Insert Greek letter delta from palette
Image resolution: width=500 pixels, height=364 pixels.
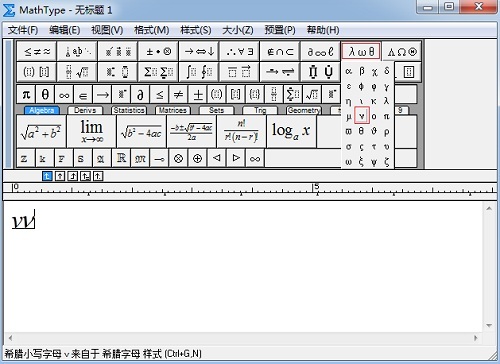coord(386,71)
